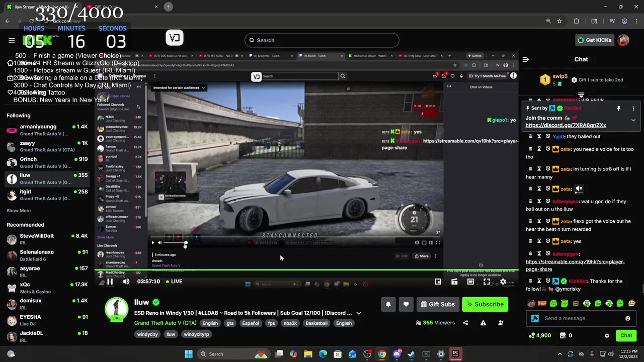Share the stream via share icon

465,323
